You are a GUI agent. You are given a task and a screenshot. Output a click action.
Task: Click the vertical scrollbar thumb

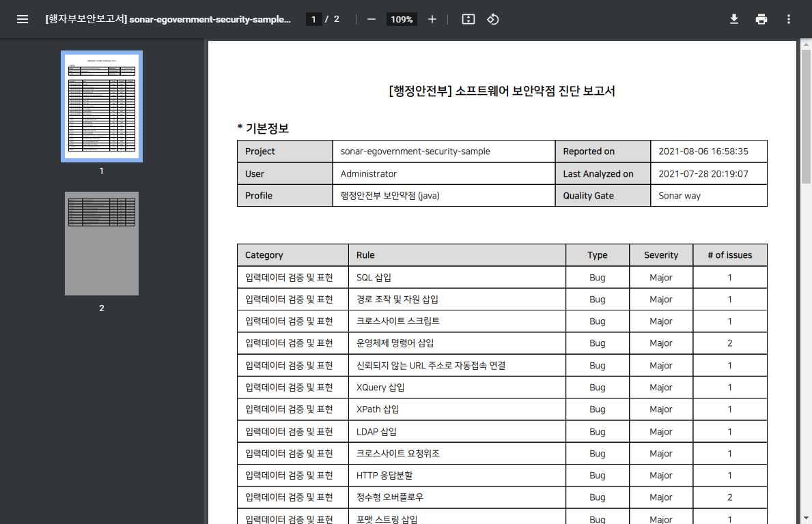point(807,117)
